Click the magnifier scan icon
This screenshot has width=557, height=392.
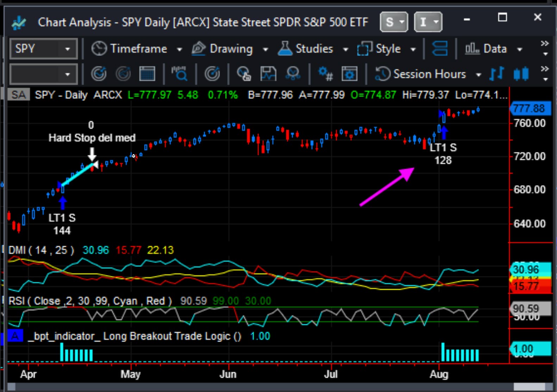click(x=180, y=74)
